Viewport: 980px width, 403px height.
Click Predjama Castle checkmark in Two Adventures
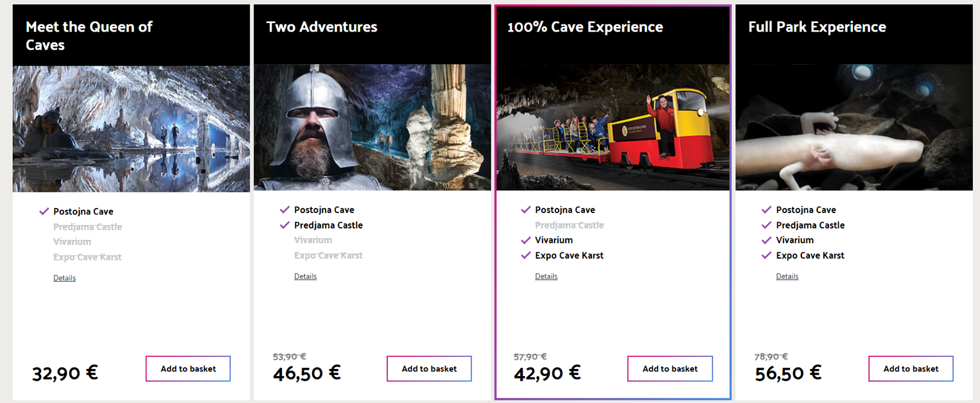(285, 225)
